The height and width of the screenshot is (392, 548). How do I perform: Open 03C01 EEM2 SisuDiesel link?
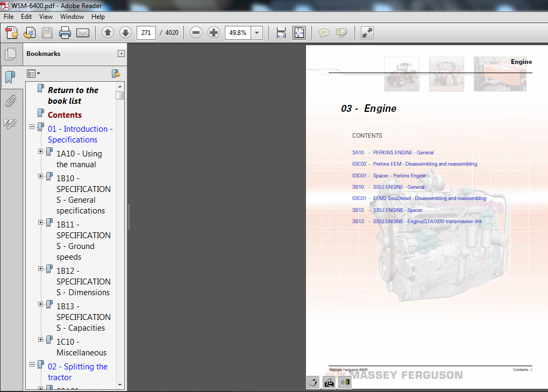point(419,198)
